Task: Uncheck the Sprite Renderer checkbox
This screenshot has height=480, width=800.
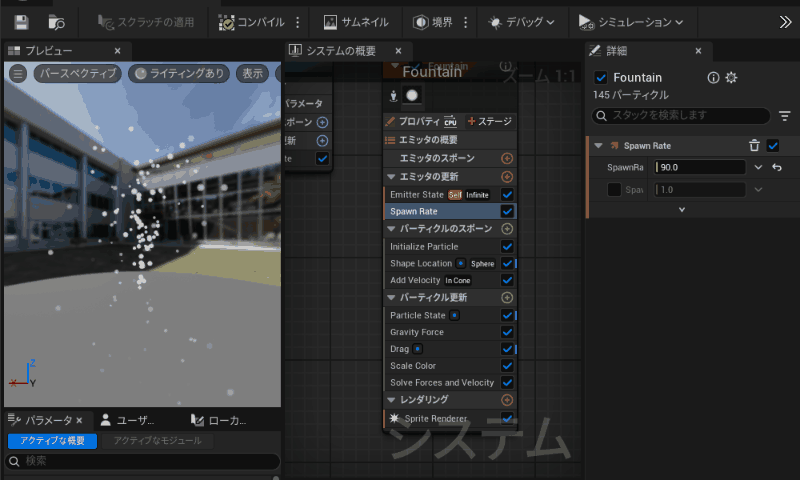Action: [x=507, y=418]
